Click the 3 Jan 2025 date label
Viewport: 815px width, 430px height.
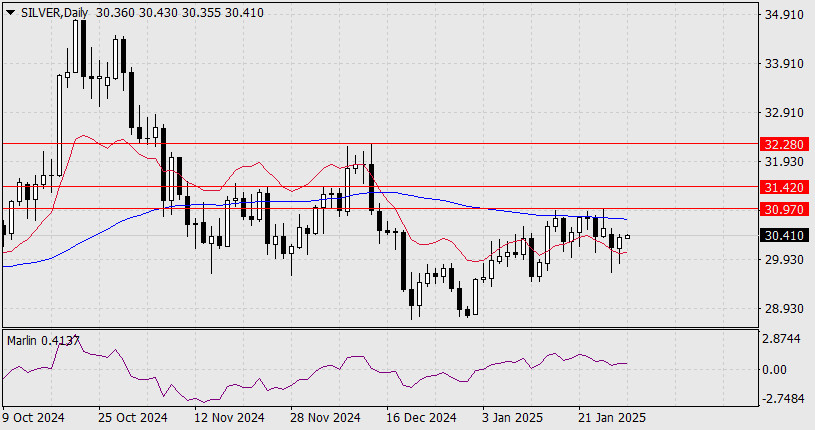(513, 418)
